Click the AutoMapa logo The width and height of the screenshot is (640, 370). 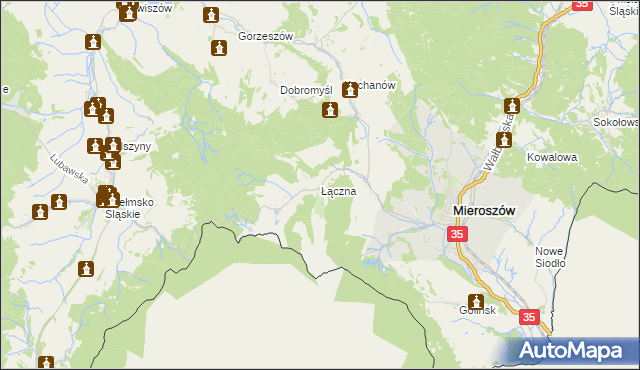tap(570, 351)
